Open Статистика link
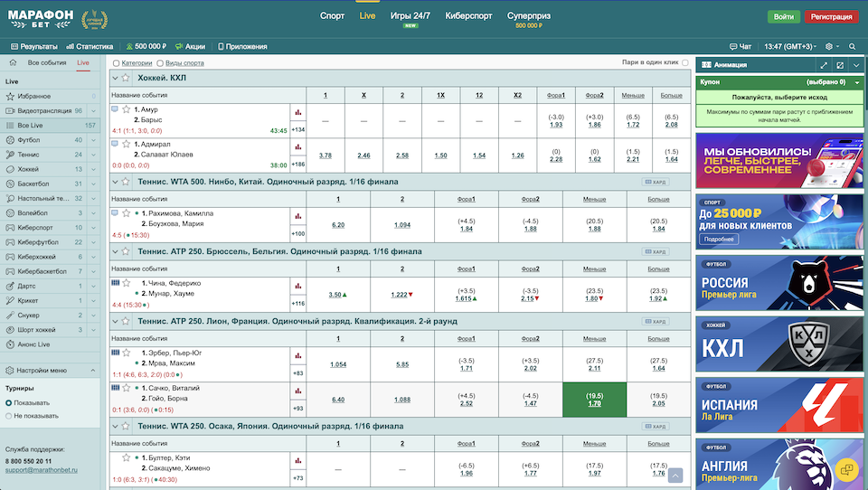This screenshot has height=490, width=868. (90, 46)
